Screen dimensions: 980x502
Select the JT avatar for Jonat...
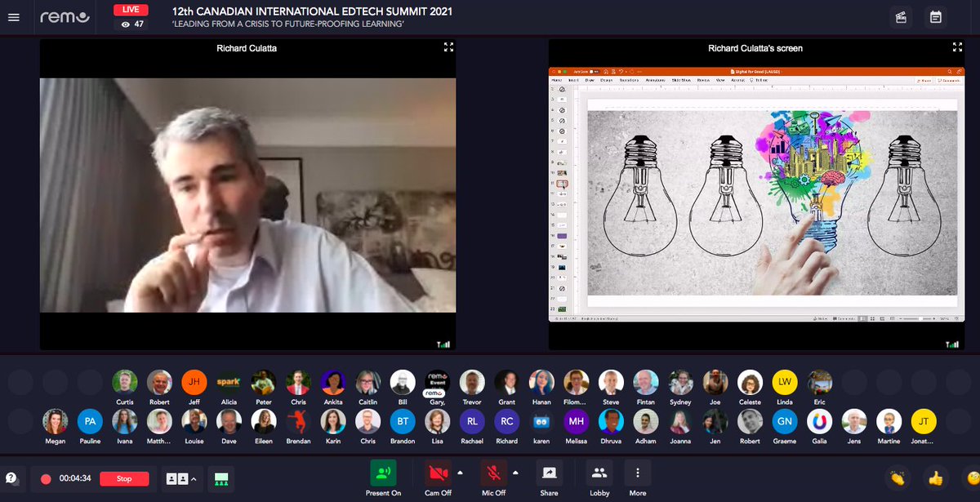tap(924, 421)
